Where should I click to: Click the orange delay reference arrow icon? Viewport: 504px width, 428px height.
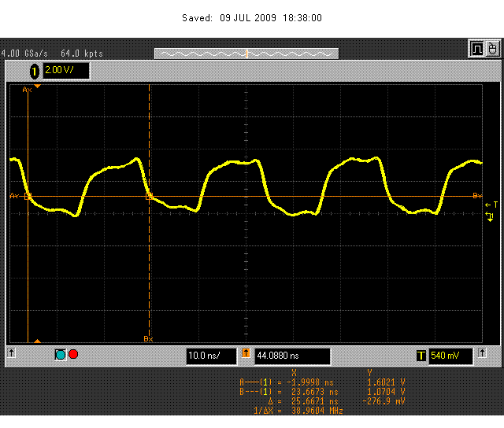coord(246,353)
